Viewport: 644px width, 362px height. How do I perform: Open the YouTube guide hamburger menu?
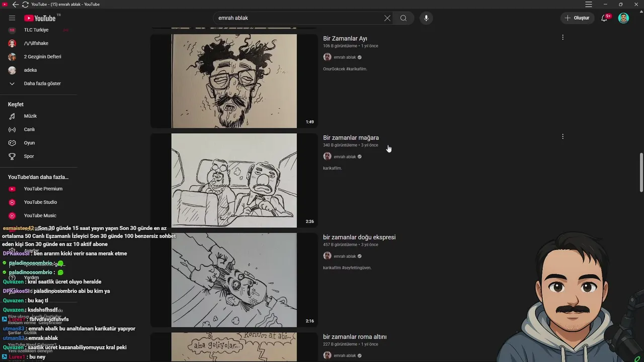12,18
